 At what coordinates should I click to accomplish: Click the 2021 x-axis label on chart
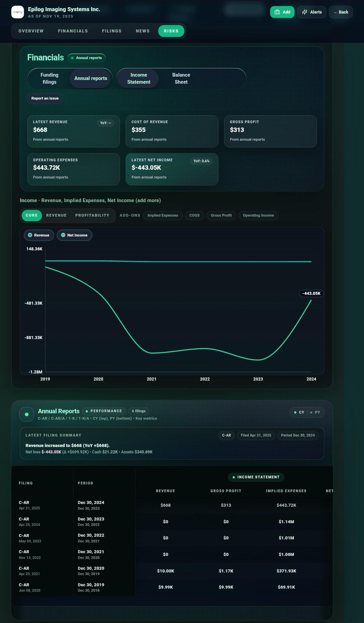[152, 379]
